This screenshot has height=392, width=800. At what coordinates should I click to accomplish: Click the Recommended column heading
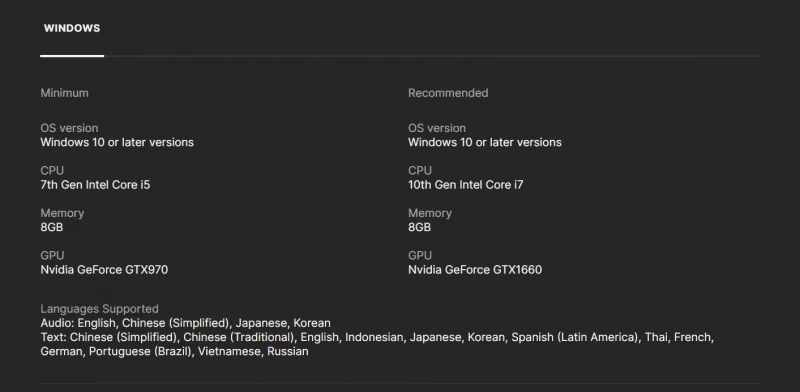(x=448, y=93)
